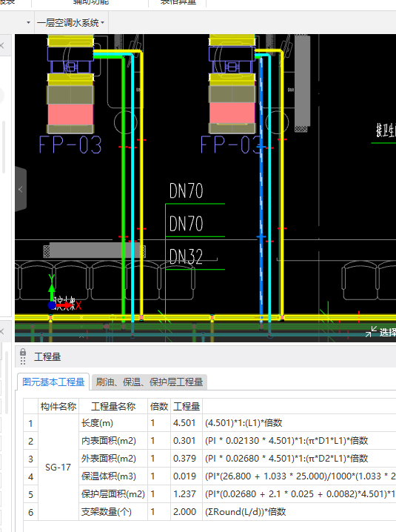396x532 pixels.
Task: Click the SG-17 component name cell
Action: click(x=58, y=468)
